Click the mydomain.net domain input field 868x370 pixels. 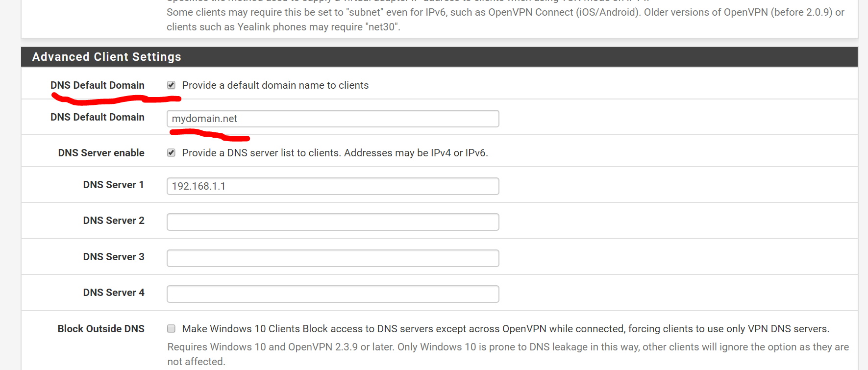click(333, 119)
